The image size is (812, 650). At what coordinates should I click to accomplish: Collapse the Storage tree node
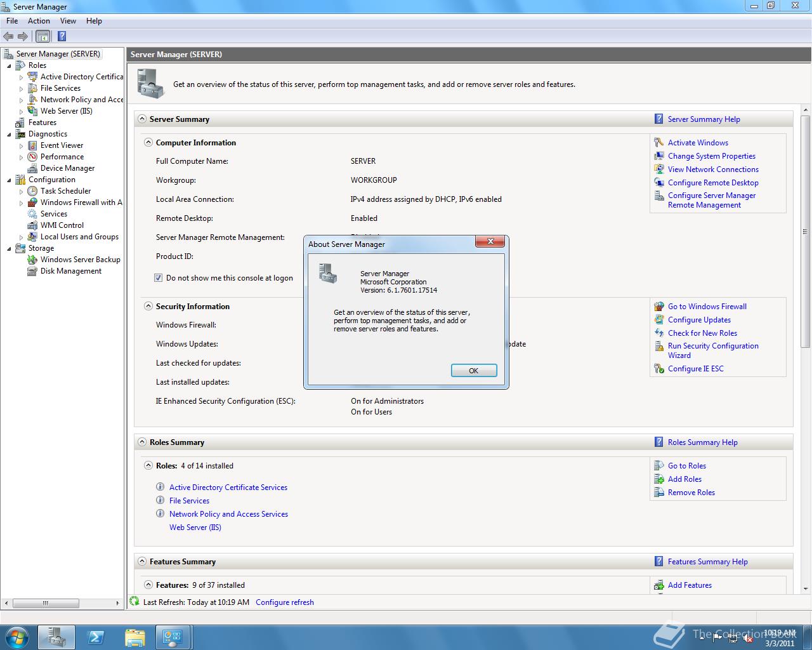[9, 249]
